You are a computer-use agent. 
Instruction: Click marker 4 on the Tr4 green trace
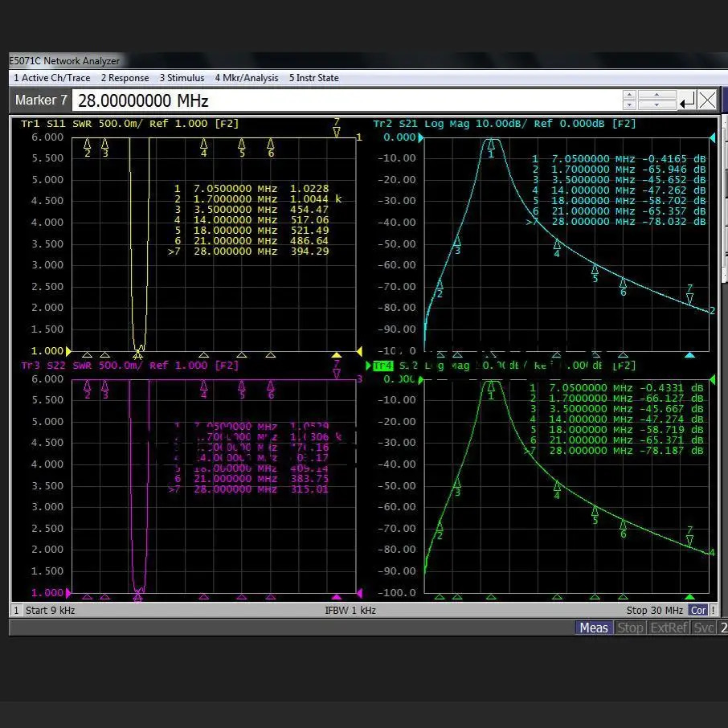[x=557, y=490]
